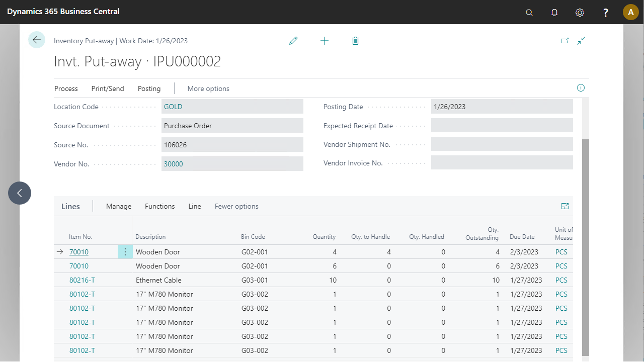The height and width of the screenshot is (362, 644).
Task: Click the Dynamics 365 Business Central title
Action: [63, 11]
